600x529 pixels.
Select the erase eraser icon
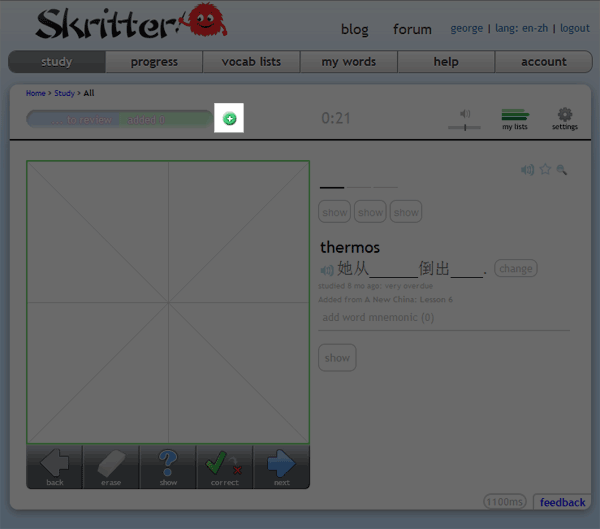[x=110, y=465]
